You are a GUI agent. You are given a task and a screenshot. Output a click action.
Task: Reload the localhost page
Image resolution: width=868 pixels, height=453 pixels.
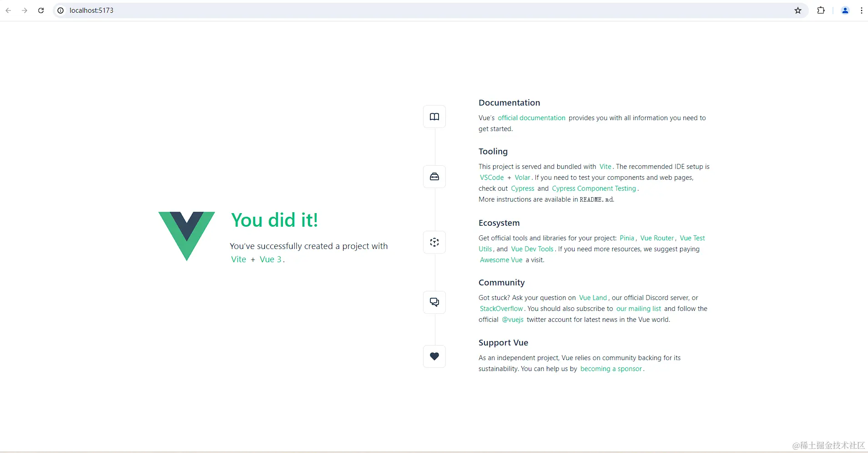[x=41, y=10]
